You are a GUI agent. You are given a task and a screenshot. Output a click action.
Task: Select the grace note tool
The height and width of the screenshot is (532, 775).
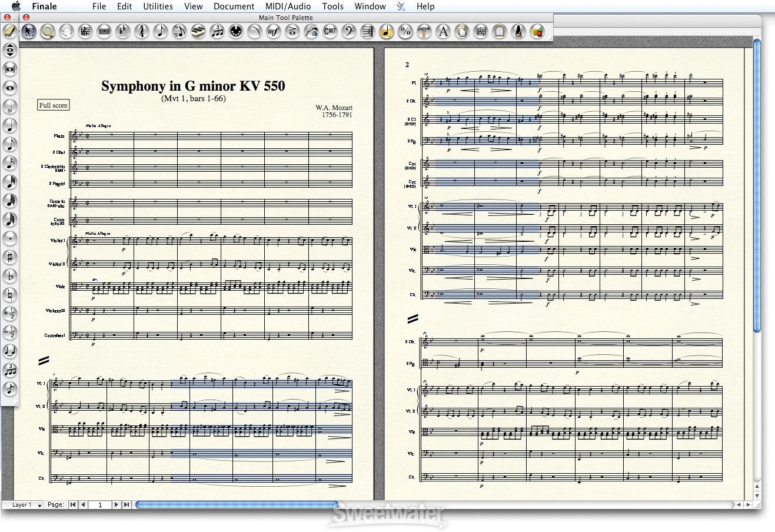click(x=10, y=389)
